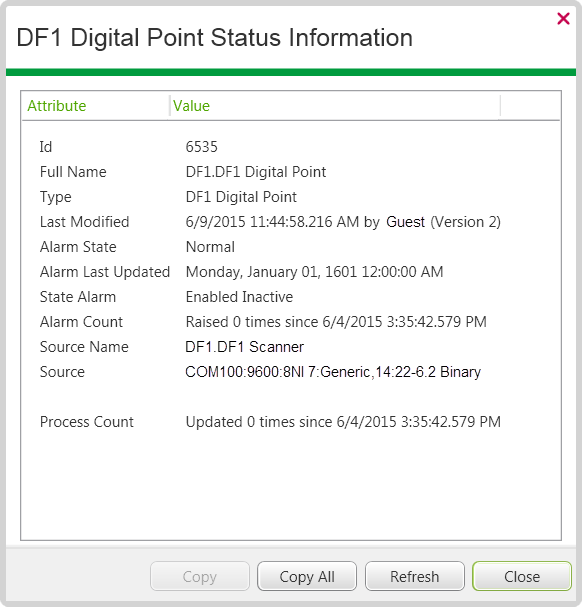Image resolution: width=582 pixels, height=607 pixels.
Task: Click the Close button
Action: coord(522,576)
